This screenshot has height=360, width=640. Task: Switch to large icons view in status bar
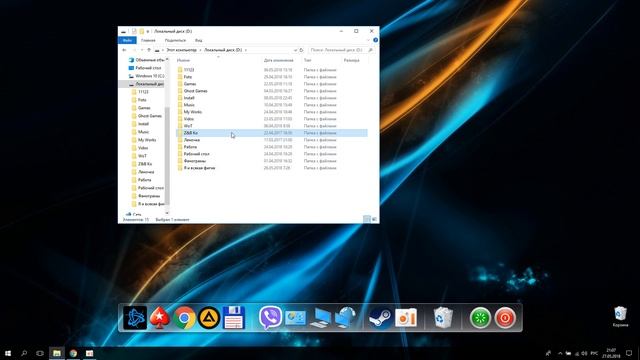374,219
